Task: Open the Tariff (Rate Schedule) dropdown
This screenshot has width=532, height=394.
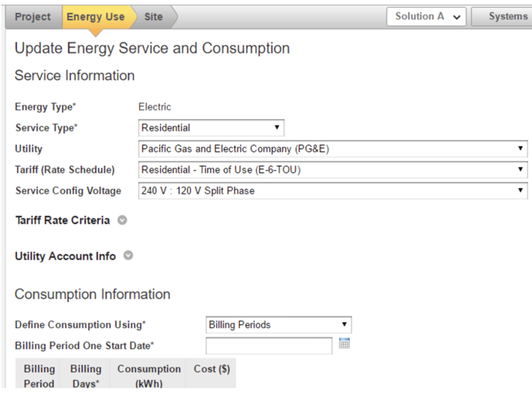Action: pyautogui.click(x=332, y=170)
